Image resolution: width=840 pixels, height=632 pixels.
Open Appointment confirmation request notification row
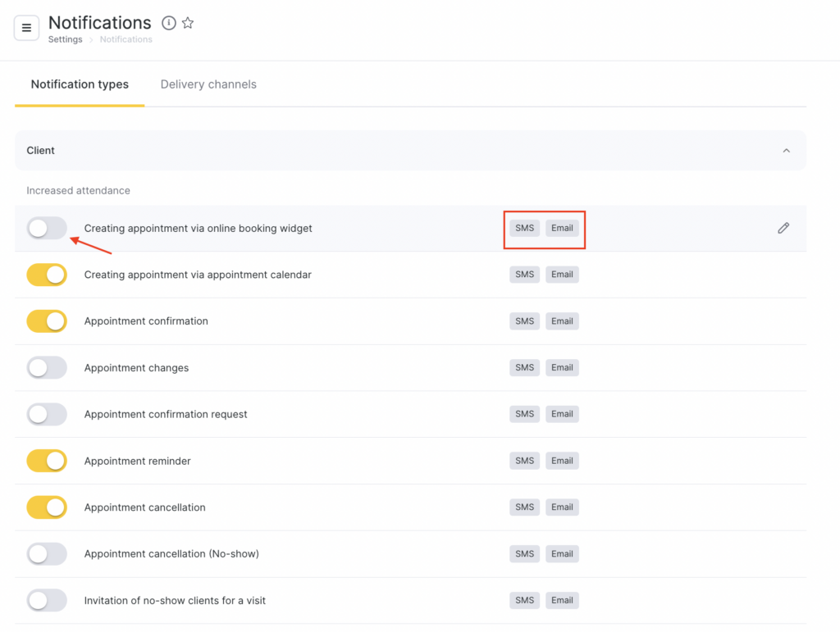click(166, 415)
